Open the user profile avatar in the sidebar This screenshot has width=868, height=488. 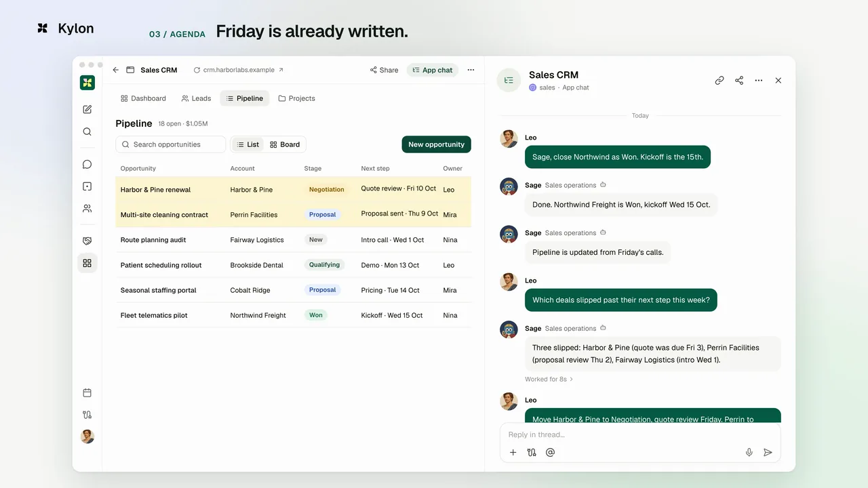(87, 436)
